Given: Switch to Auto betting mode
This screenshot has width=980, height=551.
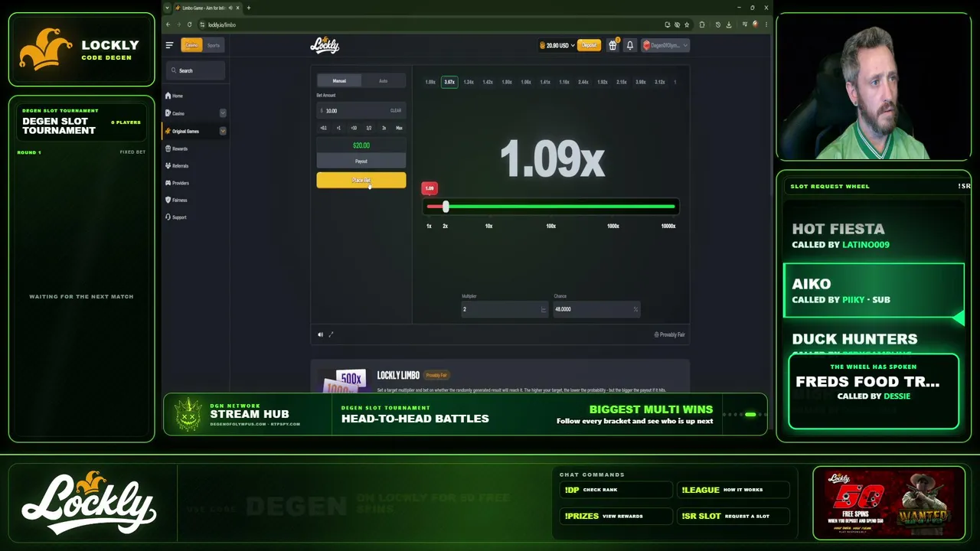Looking at the screenshot, I should click(x=383, y=81).
